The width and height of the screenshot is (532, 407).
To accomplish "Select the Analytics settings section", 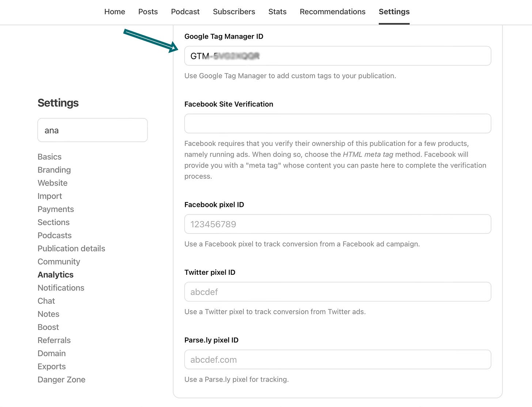I will pyautogui.click(x=56, y=275).
